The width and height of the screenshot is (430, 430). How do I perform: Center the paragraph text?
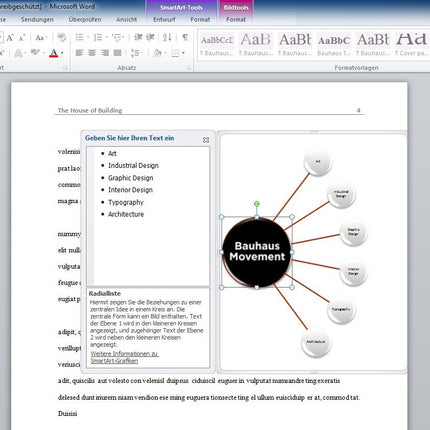(92, 53)
